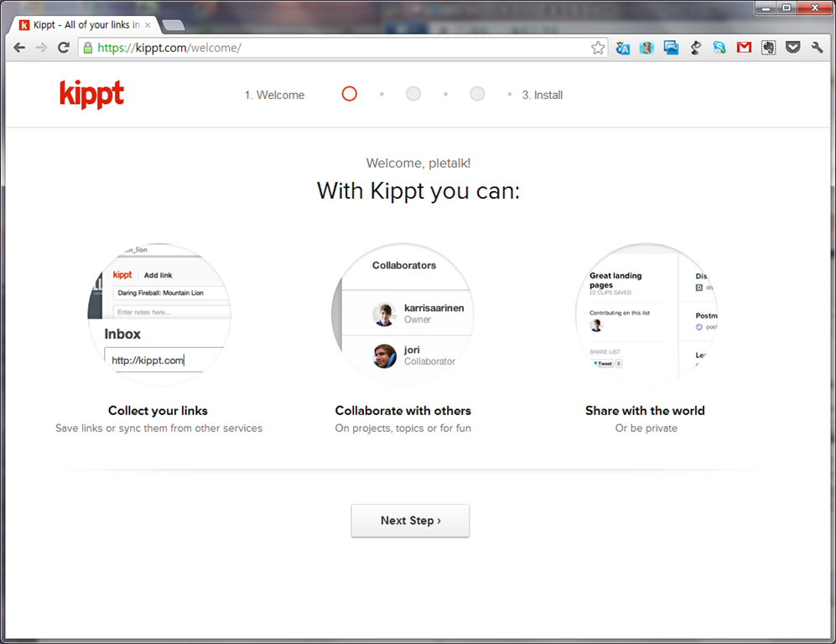Open the Evernote Web Clipper extension
The width and height of the screenshot is (836, 644).
pyautogui.click(x=768, y=48)
